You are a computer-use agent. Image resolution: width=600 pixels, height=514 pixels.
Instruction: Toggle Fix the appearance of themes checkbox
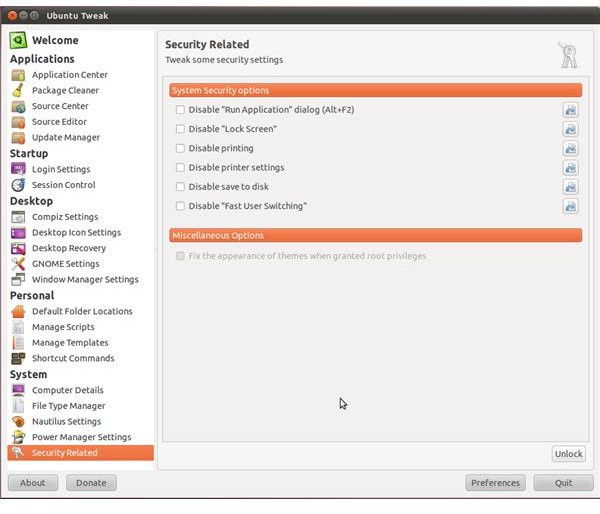click(180, 256)
